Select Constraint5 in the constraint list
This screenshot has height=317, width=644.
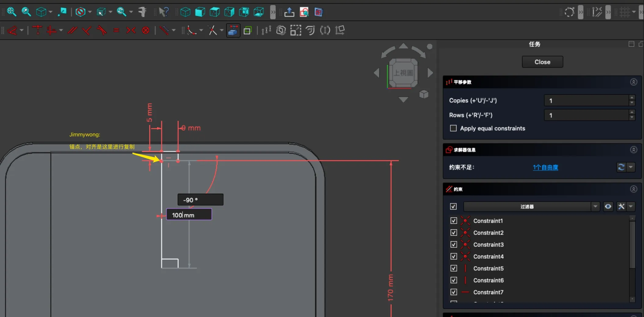coord(488,268)
